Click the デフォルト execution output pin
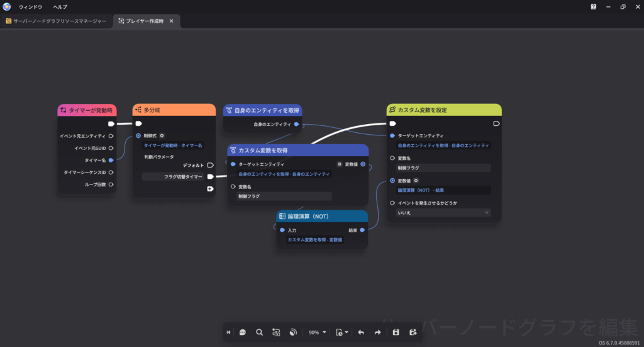Image resolution: width=644 pixels, height=347 pixels. [x=210, y=165]
